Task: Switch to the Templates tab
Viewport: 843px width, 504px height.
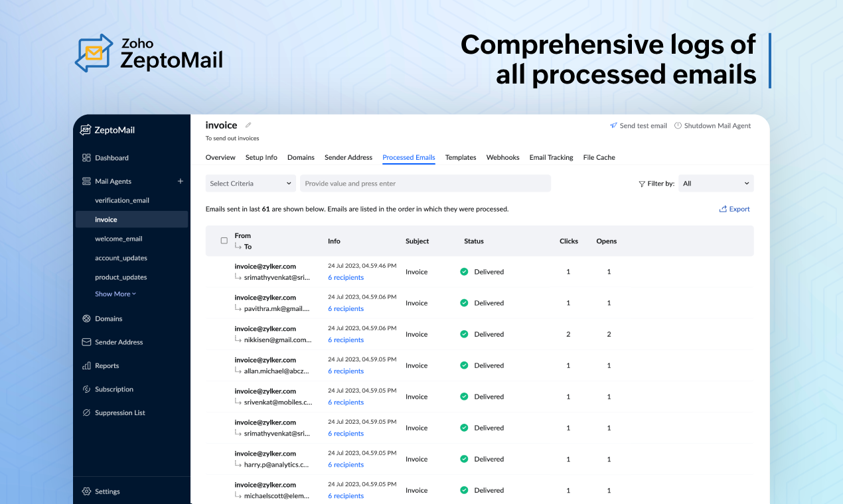Action: tap(461, 157)
